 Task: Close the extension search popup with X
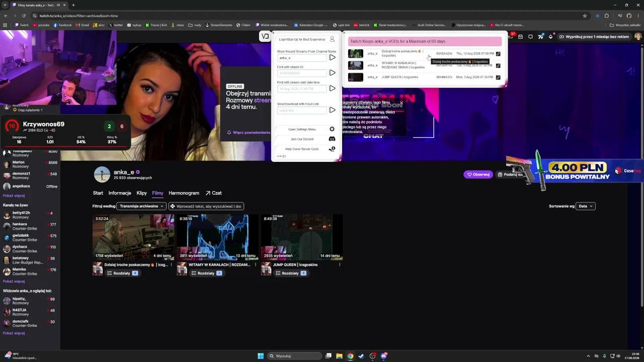point(273,33)
